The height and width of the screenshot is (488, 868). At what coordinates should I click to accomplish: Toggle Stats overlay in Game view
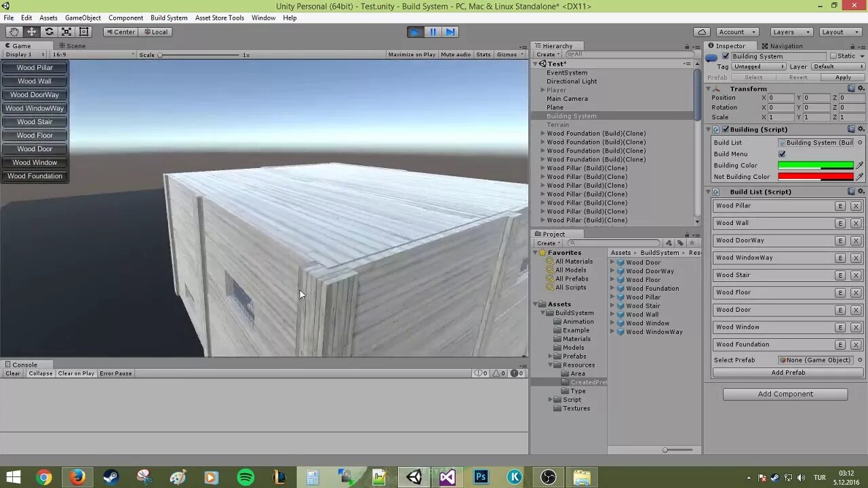[x=484, y=54]
